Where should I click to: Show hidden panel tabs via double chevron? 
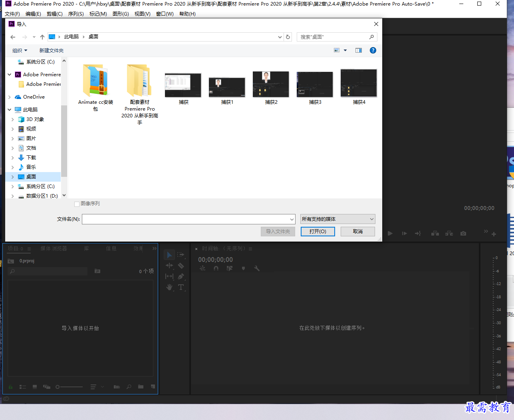point(155,248)
